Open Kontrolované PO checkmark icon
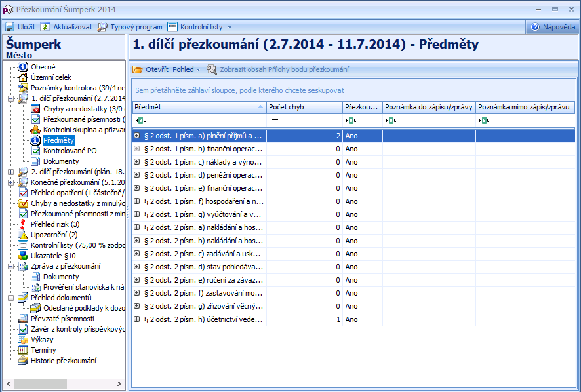 pos(35,151)
